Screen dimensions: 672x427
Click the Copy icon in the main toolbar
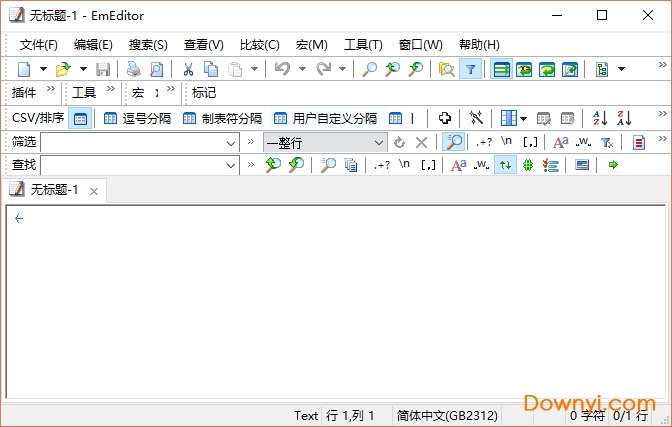[211, 69]
